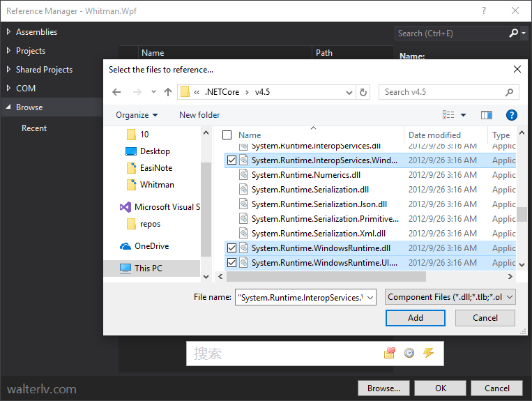Click the Add button
Screen dimensions: 532x401
point(416,318)
